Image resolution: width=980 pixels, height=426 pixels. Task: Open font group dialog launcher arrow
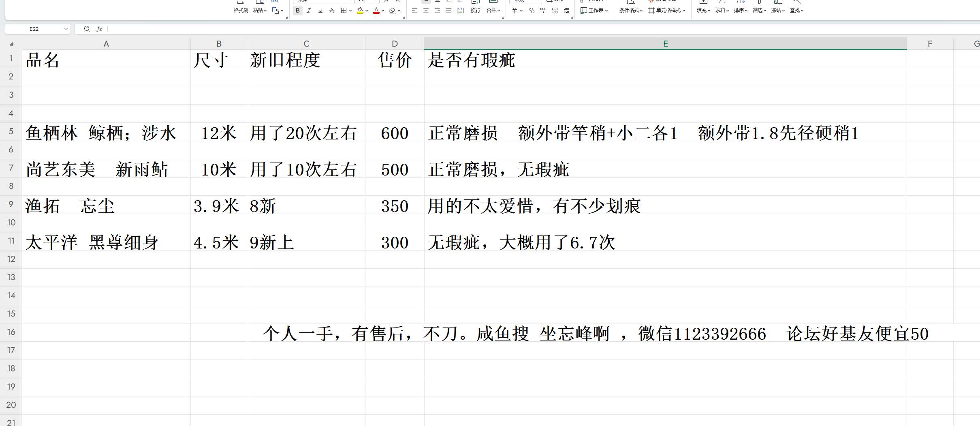(x=404, y=18)
